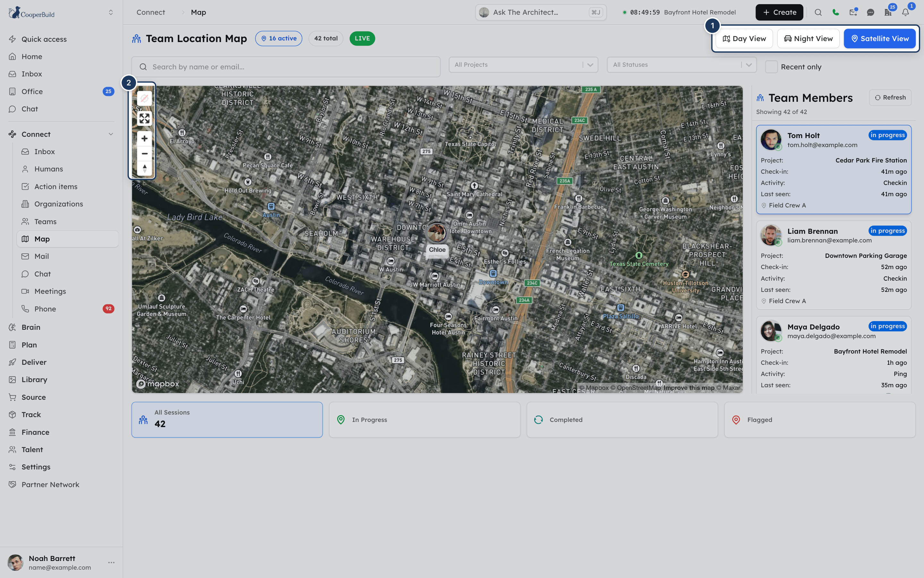The width and height of the screenshot is (924, 578).
Task: Click the 16 active badge
Action: [278, 38]
